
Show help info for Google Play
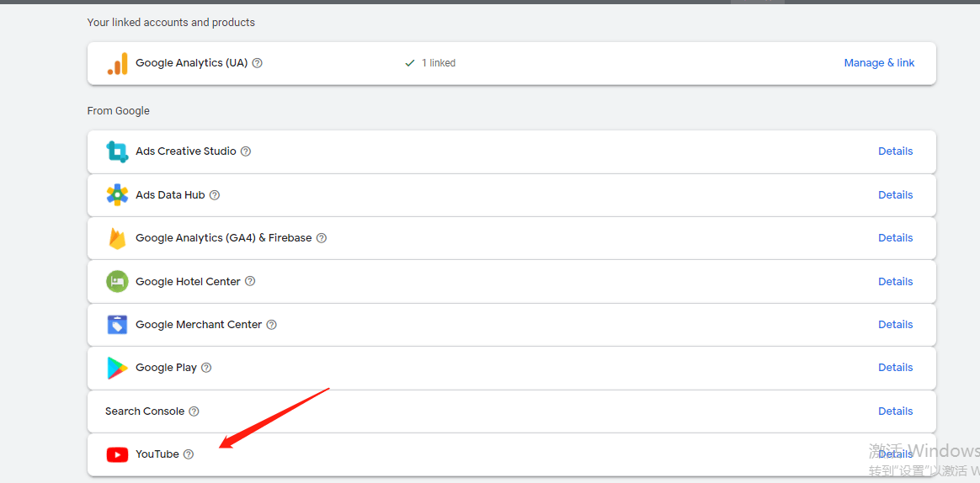coord(206,368)
